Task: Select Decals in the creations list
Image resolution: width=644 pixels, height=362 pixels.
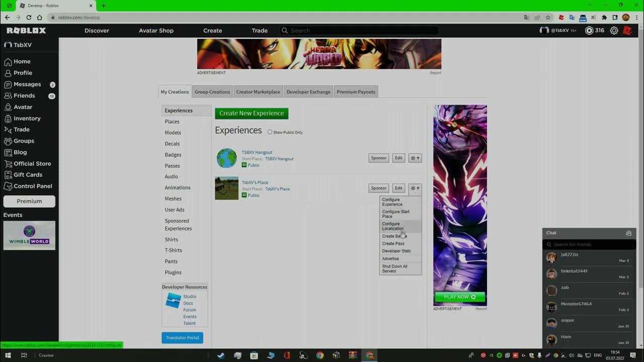Action: pyautogui.click(x=172, y=144)
